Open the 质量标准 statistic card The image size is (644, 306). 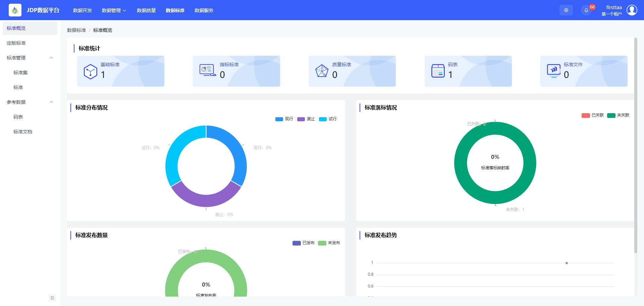tap(352, 71)
